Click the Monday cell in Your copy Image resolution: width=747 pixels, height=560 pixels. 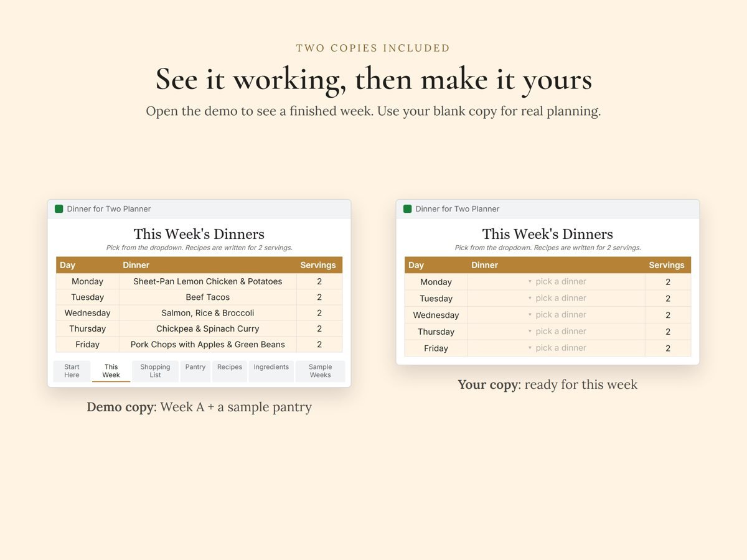pyautogui.click(x=436, y=282)
